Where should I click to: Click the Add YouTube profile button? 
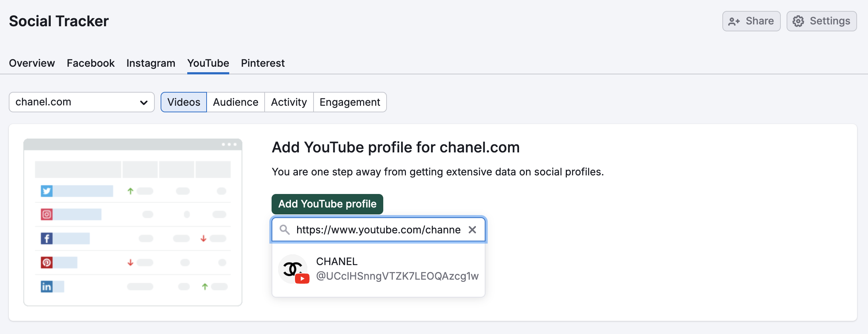click(327, 204)
